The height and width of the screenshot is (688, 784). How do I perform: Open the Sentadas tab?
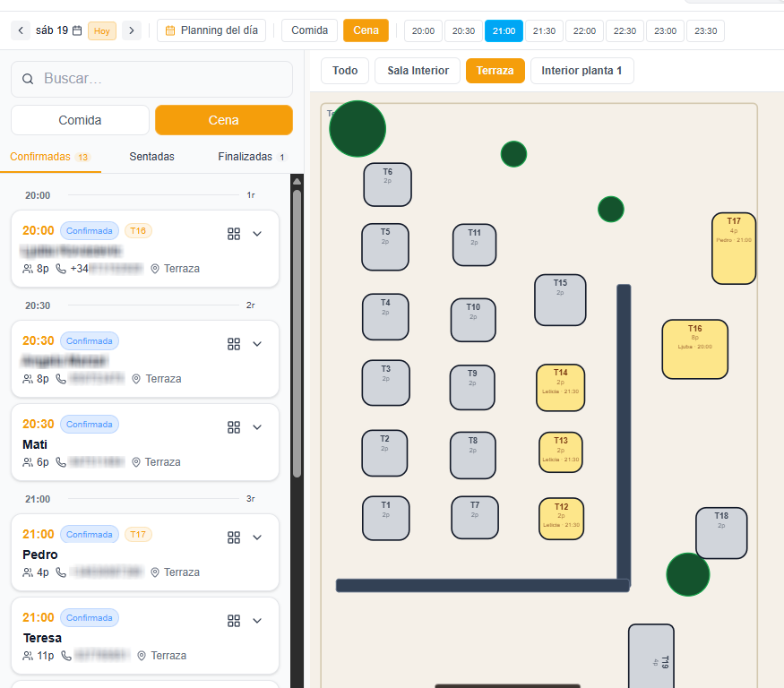click(152, 157)
